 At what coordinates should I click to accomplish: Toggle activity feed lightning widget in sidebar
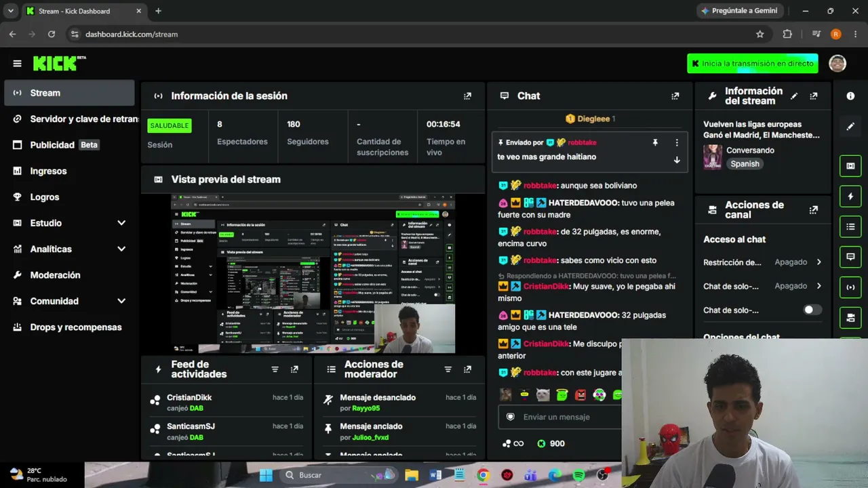coord(850,197)
